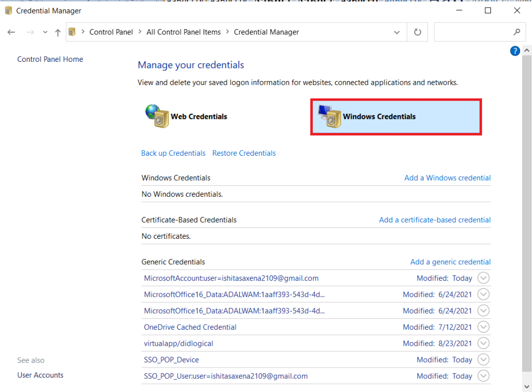This screenshot has height=392, width=532.
Task: Maximize the Credential Manager window
Action: [488, 10]
